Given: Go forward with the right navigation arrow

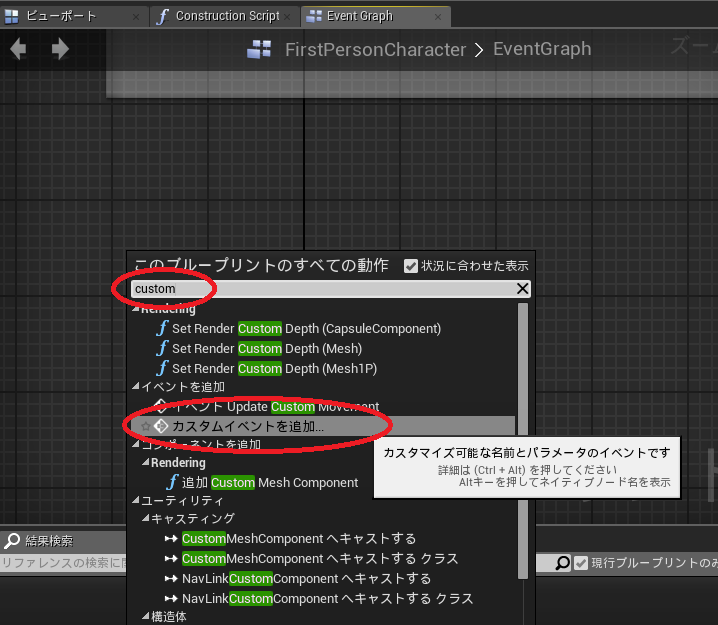Looking at the screenshot, I should pos(60,49).
